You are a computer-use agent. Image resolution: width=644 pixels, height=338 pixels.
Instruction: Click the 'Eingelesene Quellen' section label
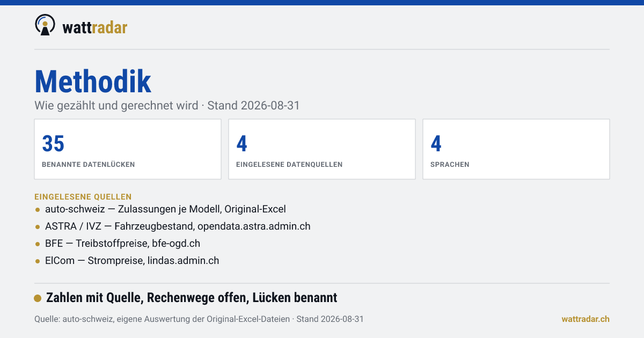click(83, 197)
